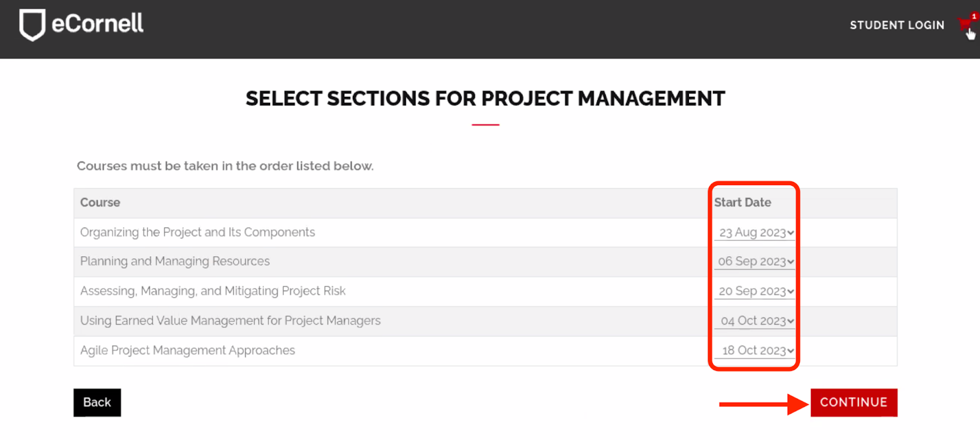980x440 pixels.
Task: Click the black Back button
Action: pos(97,403)
